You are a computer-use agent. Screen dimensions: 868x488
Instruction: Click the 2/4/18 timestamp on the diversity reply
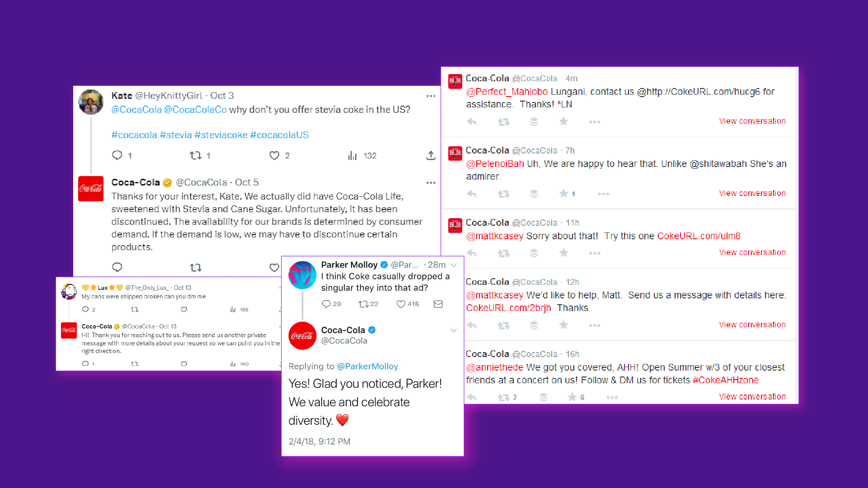coord(319,441)
